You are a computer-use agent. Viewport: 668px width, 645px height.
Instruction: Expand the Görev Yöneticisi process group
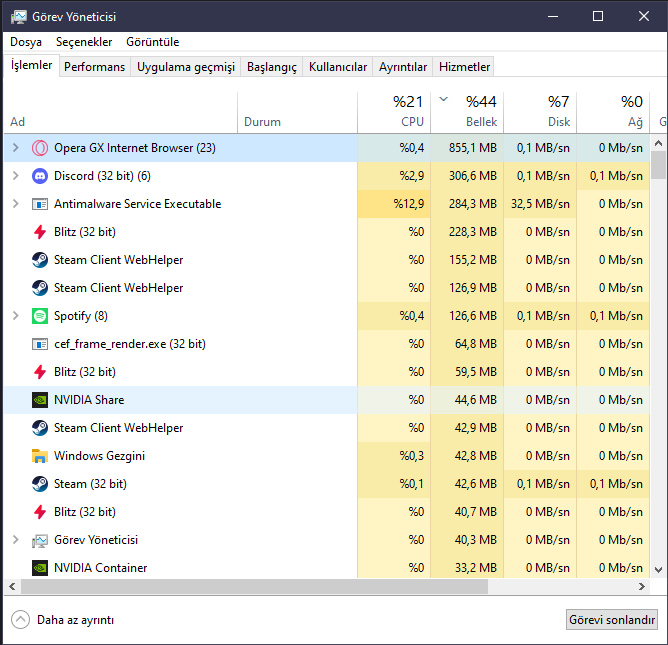click(x=16, y=540)
